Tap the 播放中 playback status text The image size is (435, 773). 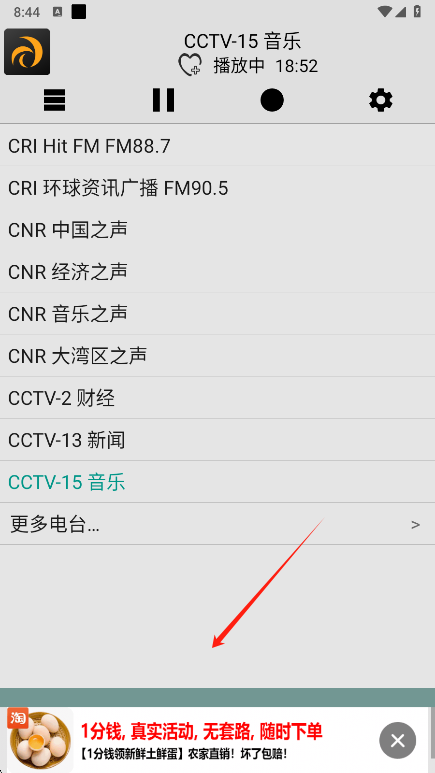coord(239,66)
